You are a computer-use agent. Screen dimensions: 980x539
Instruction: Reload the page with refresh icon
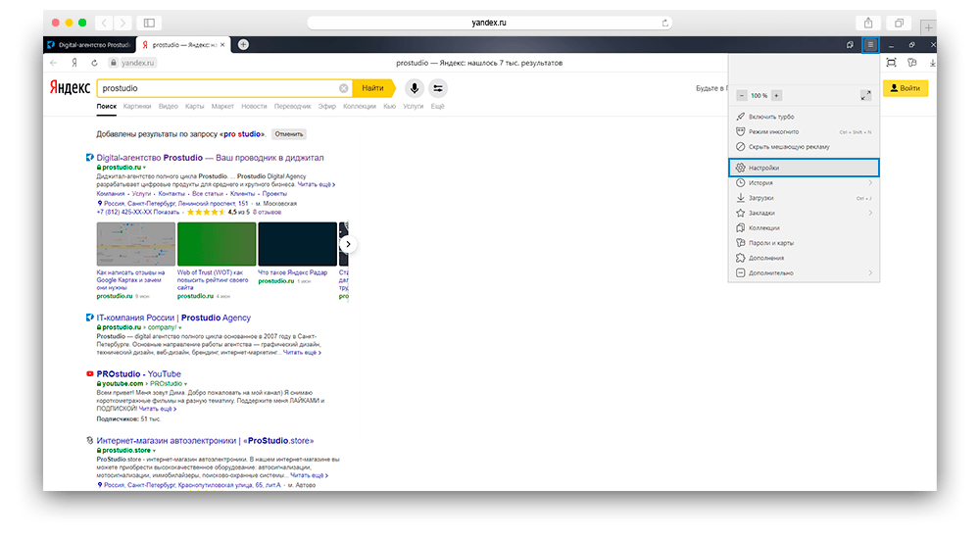[x=94, y=63]
